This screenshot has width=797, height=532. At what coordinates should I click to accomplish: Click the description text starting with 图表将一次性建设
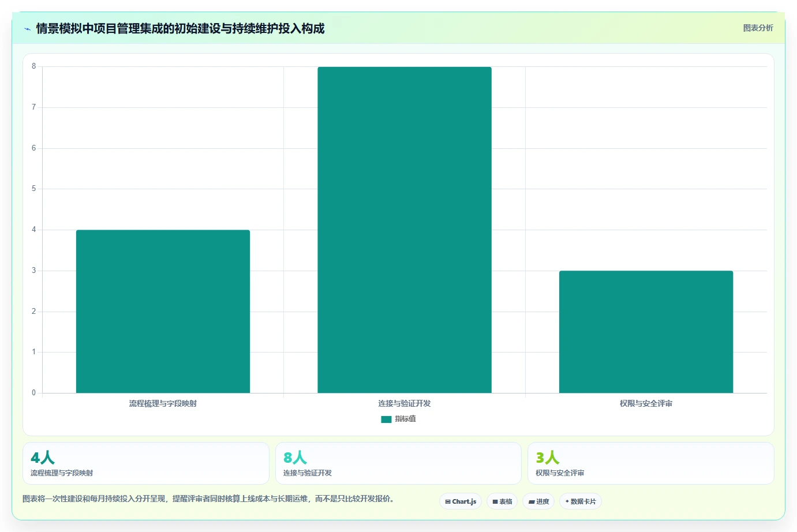tap(208, 499)
